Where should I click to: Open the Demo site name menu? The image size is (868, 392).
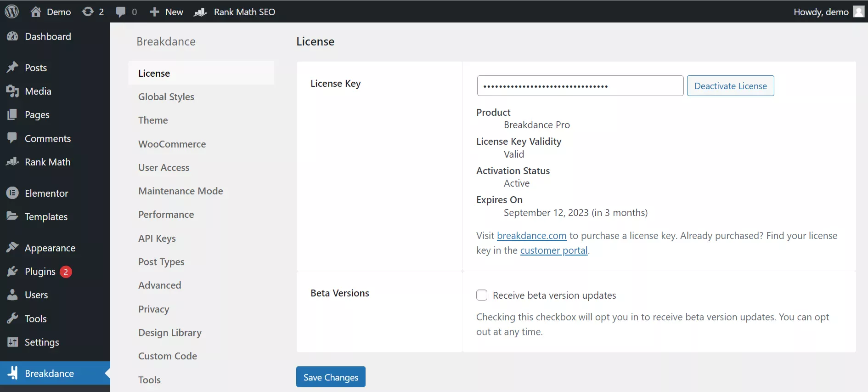[x=51, y=12]
